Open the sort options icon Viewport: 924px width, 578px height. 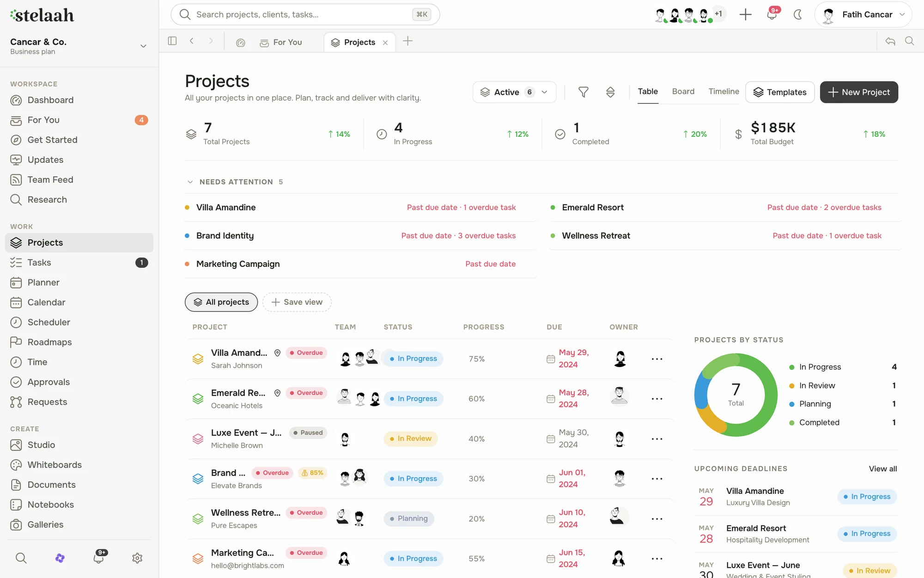coord(610,92)
